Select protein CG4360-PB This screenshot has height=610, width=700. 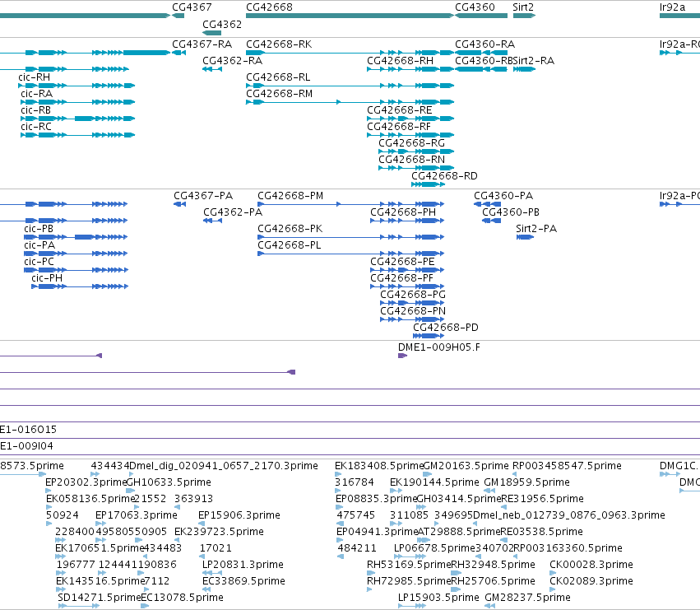[x=511, y=212]
